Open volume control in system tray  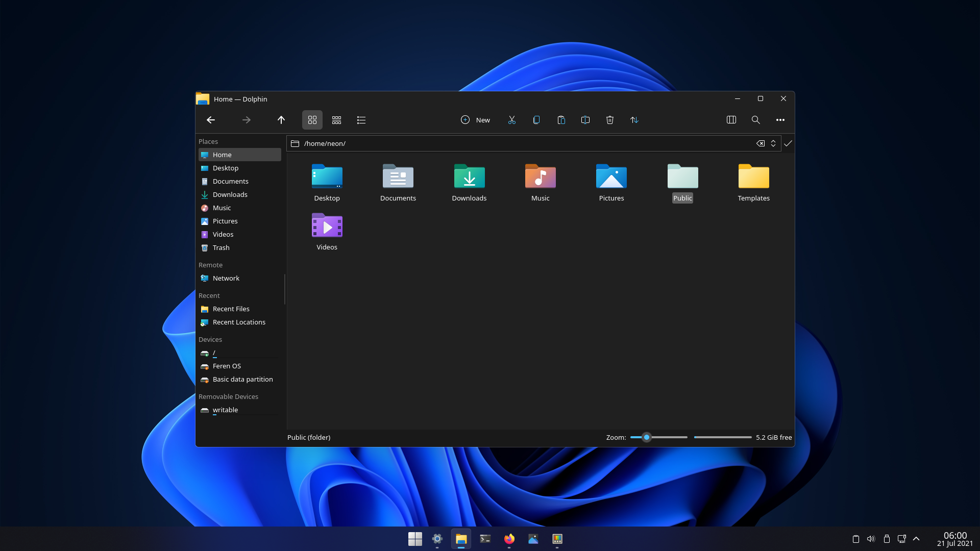click(871, 539)
